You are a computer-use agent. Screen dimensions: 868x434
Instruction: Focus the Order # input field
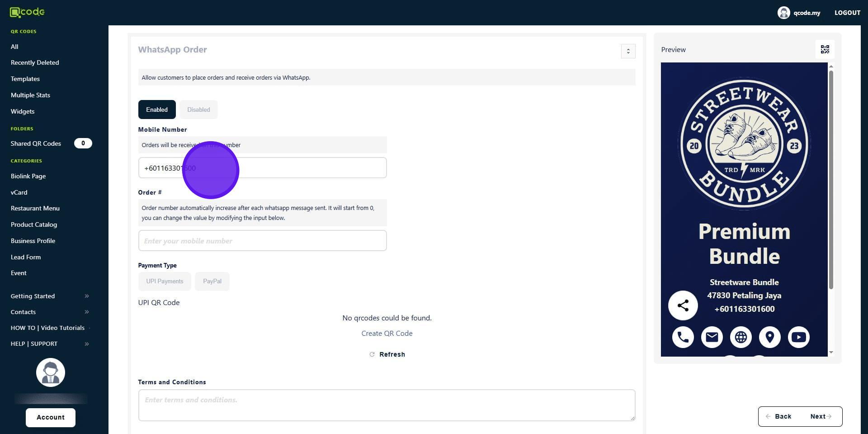pyautogui.click(x=262, y=241)
